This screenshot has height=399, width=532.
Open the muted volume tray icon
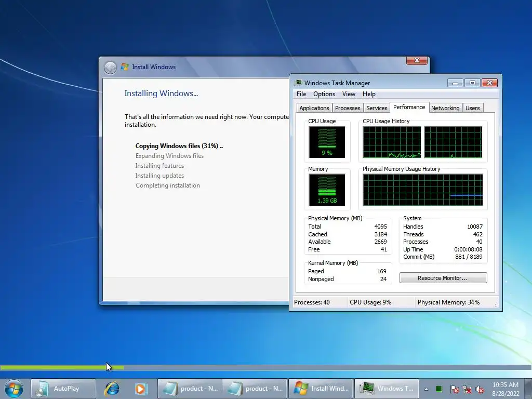[x=480, y=389]
